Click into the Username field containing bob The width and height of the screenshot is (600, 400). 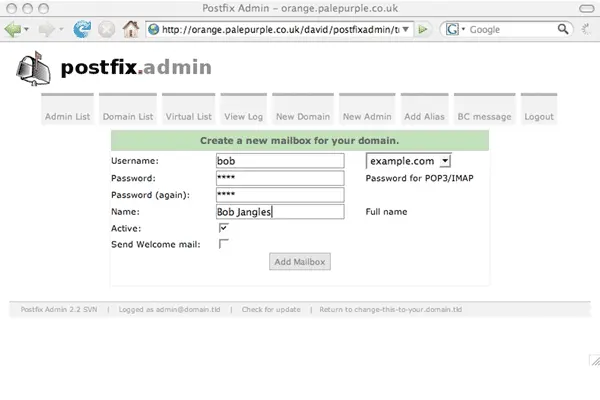tap(279, 160)
